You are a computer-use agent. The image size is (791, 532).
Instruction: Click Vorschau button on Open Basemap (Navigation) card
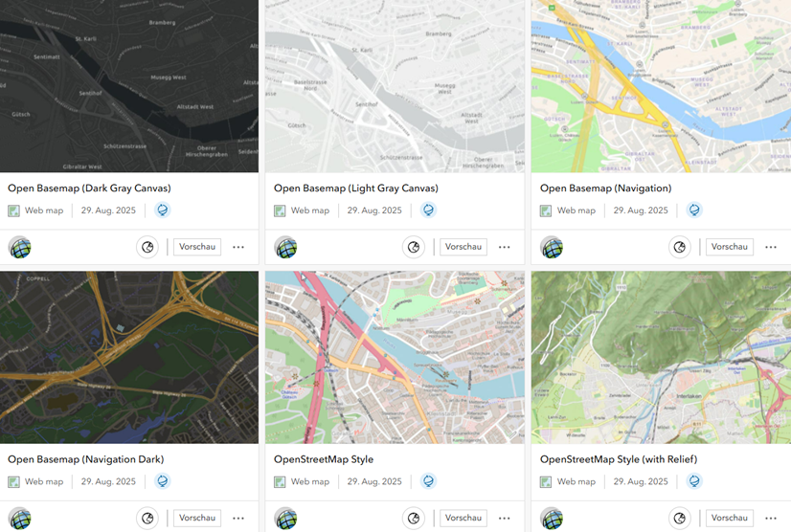tap(730, 247)
